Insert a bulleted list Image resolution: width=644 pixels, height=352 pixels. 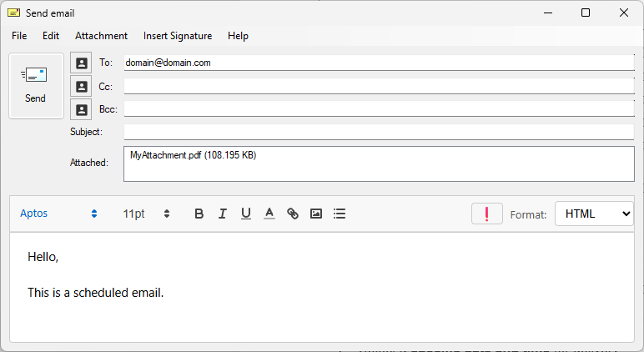pyautogui.click(x=340, y=214)
